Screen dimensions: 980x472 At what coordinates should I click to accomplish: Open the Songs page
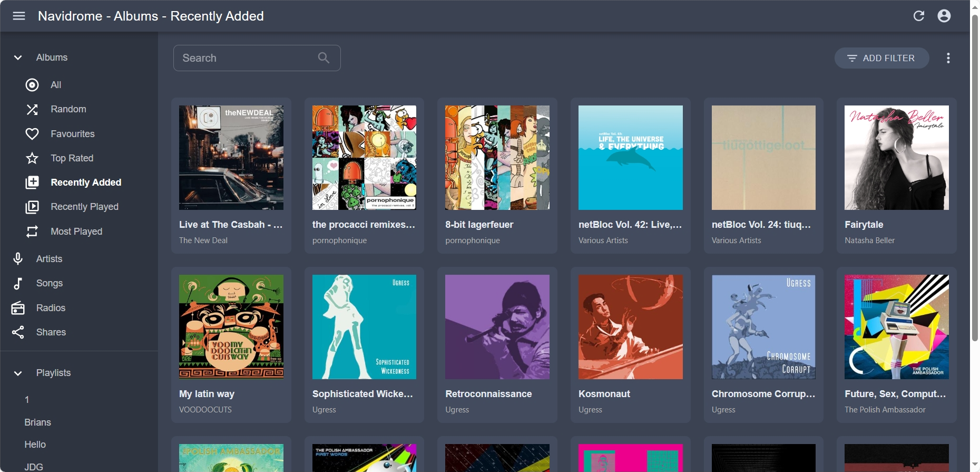[x=79, y=283]
